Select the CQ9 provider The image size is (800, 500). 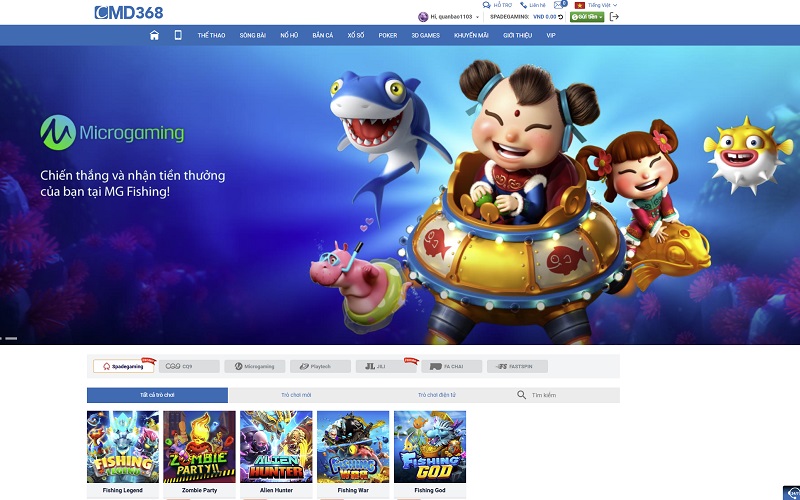189,366
